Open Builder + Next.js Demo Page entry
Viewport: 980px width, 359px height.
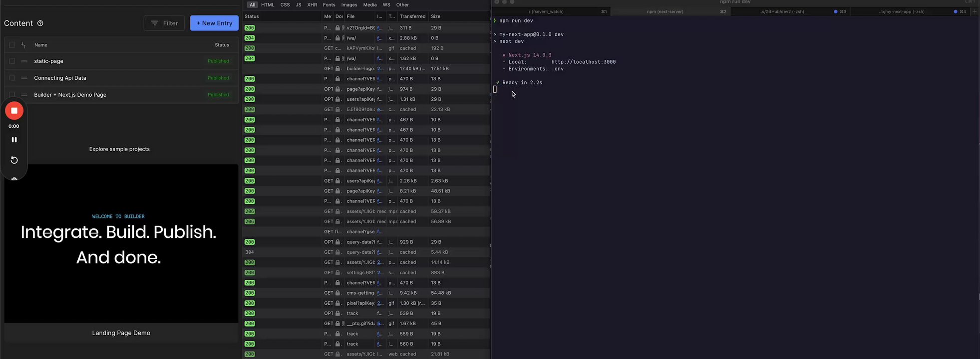click(x=70, y=95)
